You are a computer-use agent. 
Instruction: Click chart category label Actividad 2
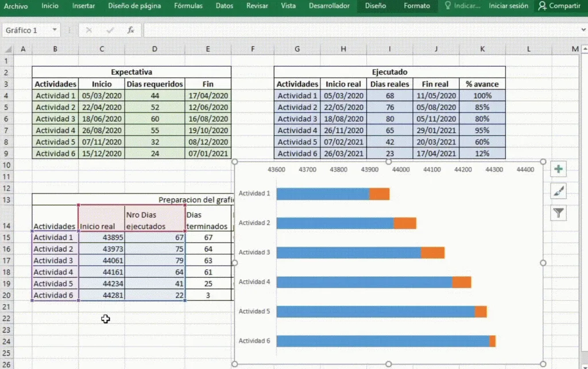pyautogui.click(x=254, y=223)
